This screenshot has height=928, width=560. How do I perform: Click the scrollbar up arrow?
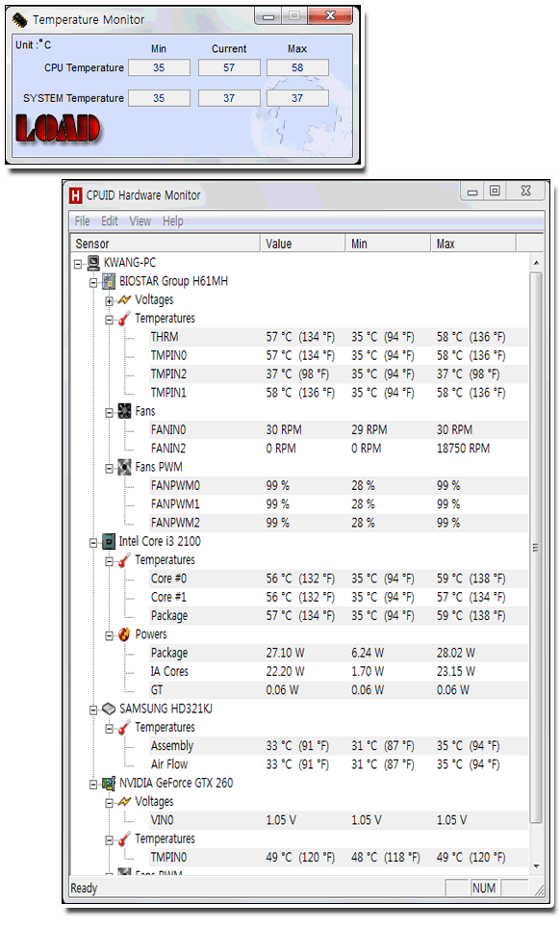click(x=536, y=262)
